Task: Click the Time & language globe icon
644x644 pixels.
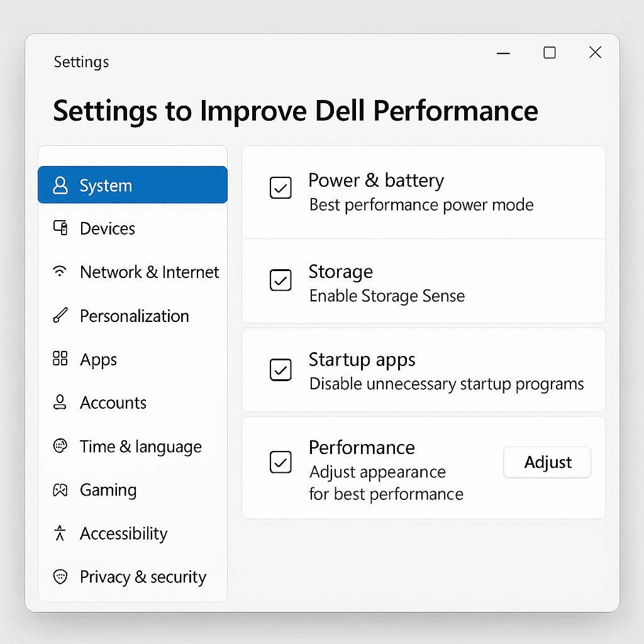Action: 60,447
